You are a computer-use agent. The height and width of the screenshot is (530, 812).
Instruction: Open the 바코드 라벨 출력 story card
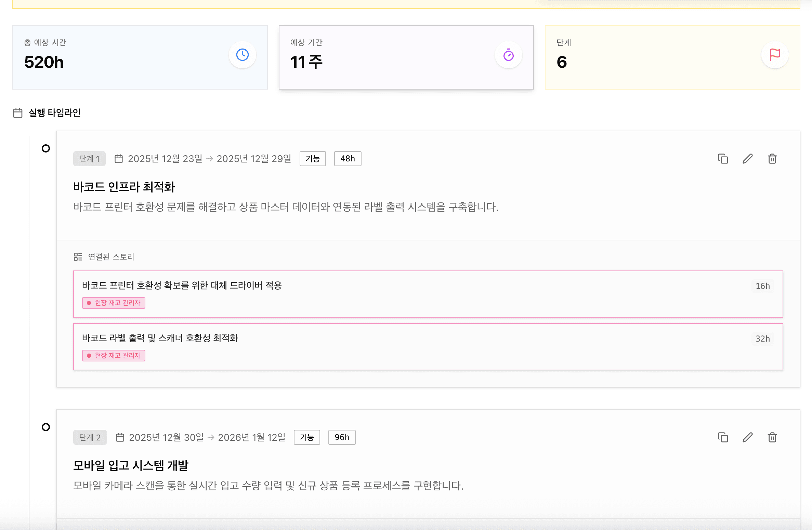tap(428, 346)
